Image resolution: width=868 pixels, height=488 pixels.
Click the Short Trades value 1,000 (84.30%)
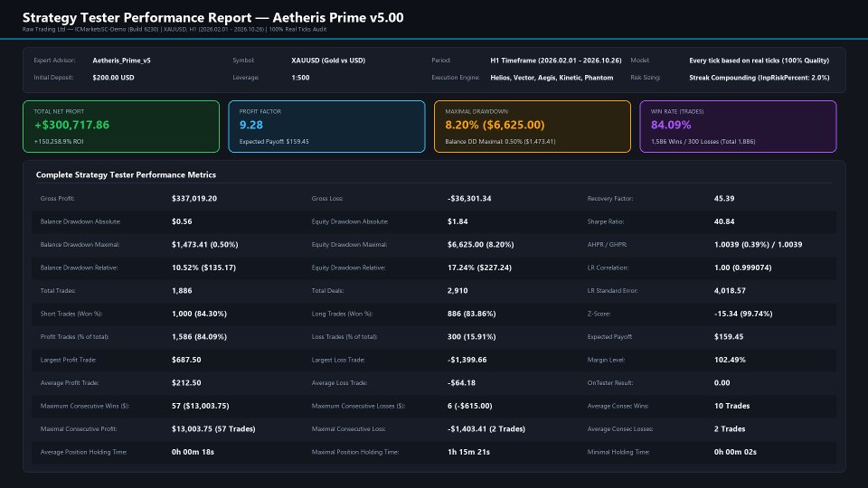click(199, 314)
